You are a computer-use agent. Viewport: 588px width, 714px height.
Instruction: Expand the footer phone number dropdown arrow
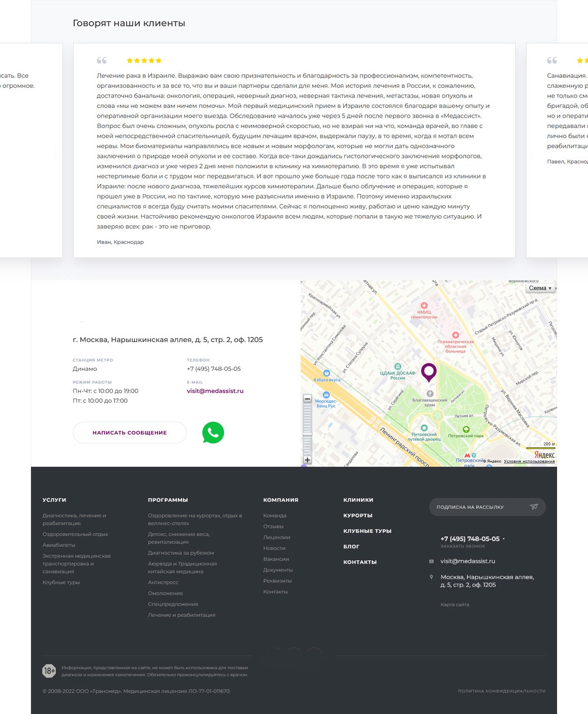(504, 539)
